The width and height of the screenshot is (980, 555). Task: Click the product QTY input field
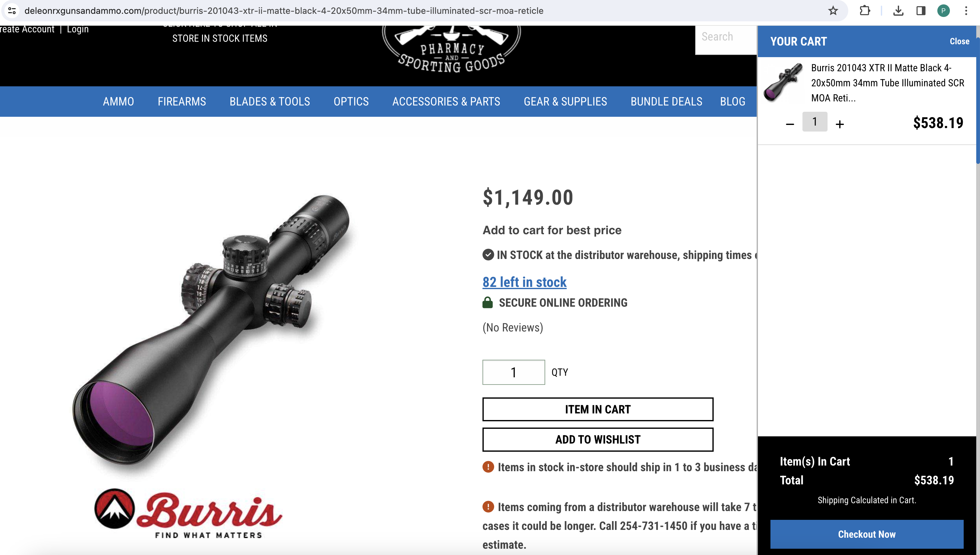(x=514, y=372)
